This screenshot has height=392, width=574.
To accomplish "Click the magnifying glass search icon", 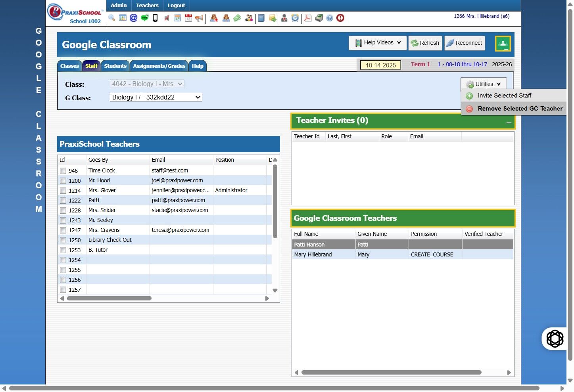I will (112, 18).
